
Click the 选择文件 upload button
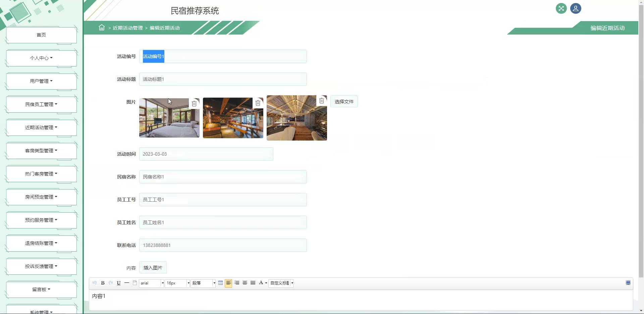tap(344, 101)
